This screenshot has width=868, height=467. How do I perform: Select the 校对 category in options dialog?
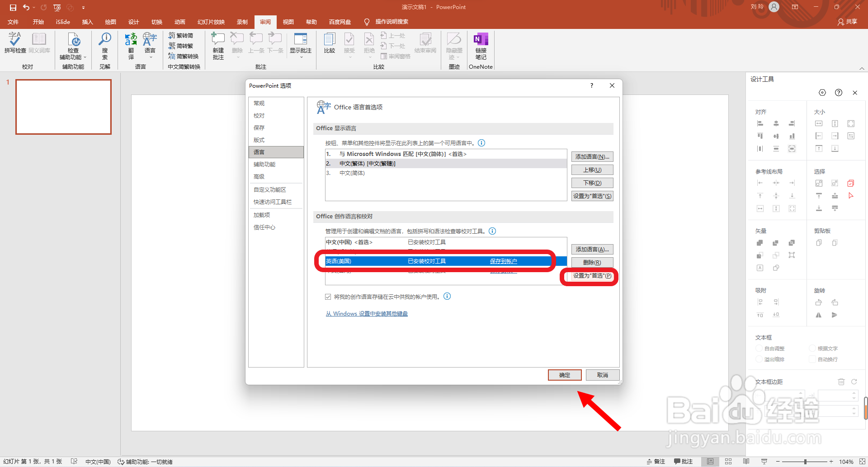pyautogui.click(x=276, y=116)
